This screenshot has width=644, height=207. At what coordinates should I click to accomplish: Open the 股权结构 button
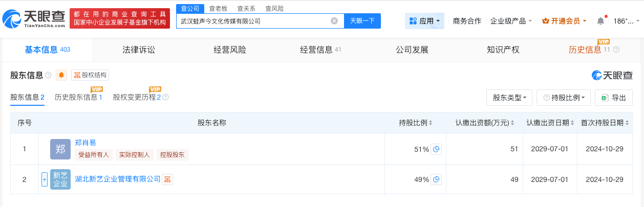click(x=90, y=75)
